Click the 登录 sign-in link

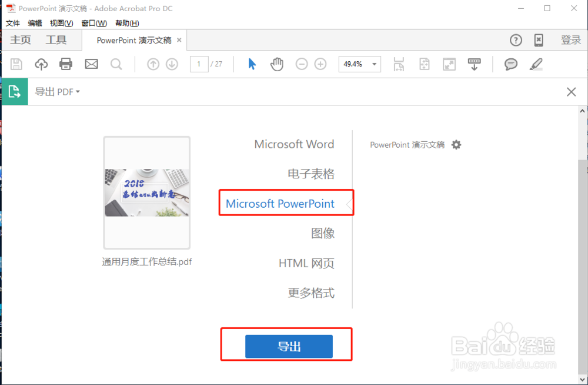click(x=571, y=40)
